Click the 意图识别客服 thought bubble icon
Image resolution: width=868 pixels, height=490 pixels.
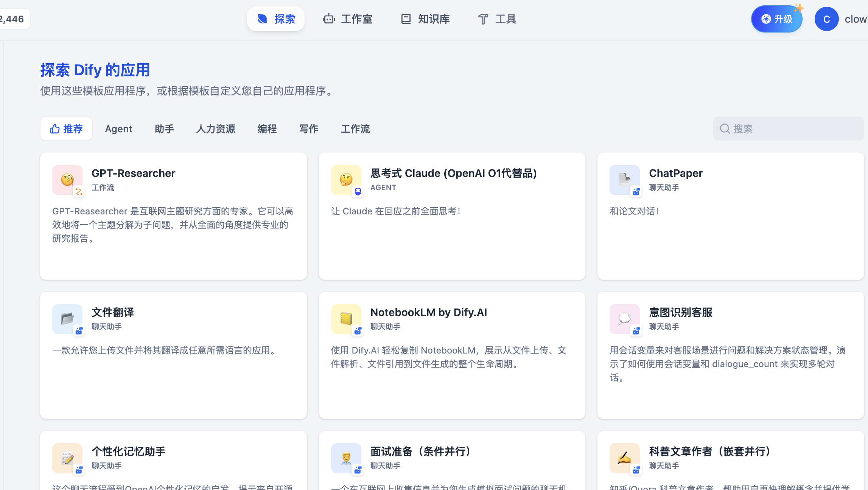point(625,319)
